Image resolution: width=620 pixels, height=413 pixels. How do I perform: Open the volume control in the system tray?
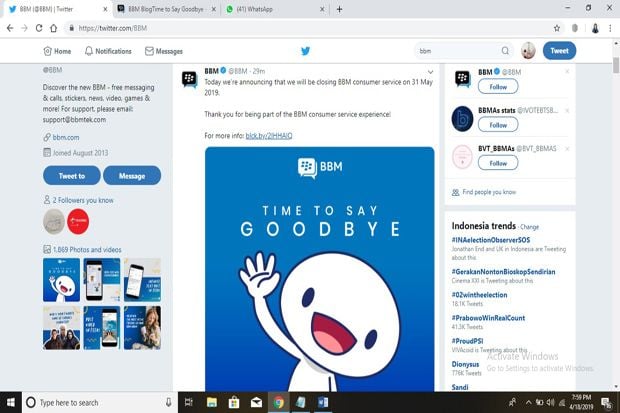coord(550,402)
